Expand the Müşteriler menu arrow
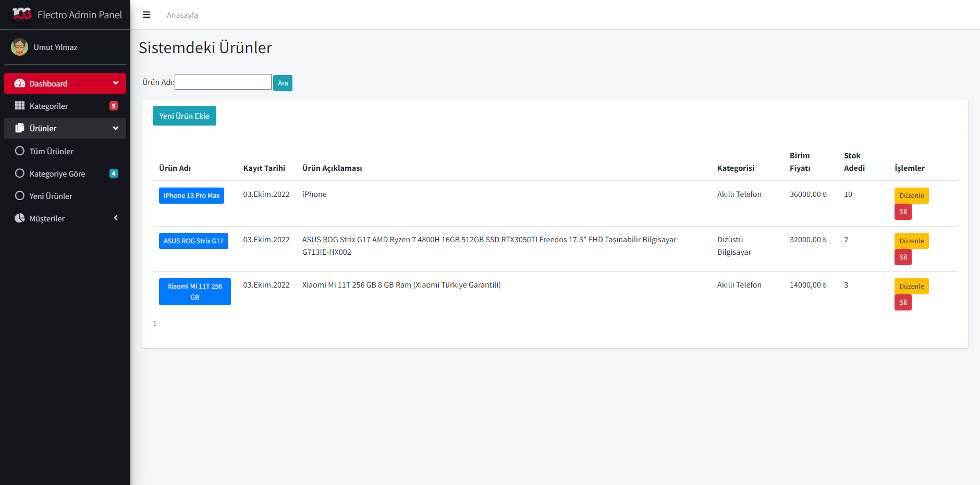Image resolution: width=980 pixels, height=485 pixels. click(116, 218)
